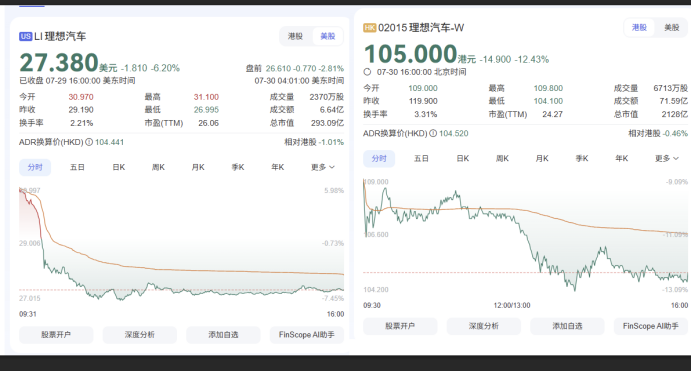Click the 02015 理想汽车-W stock title

[421, 28]
